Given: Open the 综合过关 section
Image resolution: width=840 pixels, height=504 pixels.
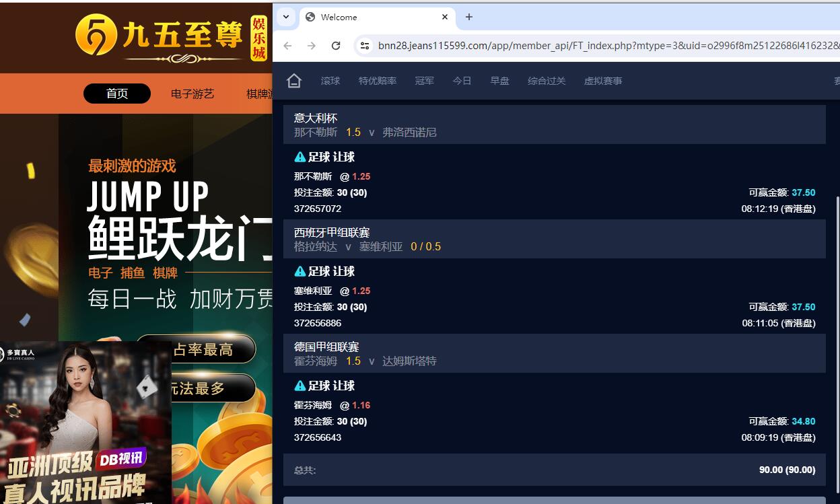Looking at the screenshot, I should click(x=547, y=81).
